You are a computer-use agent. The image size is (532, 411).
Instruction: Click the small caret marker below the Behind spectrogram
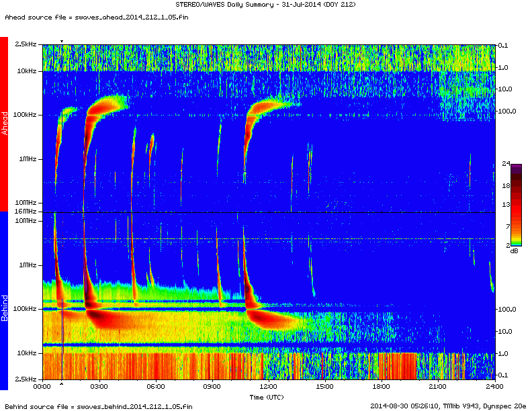(61, 384)
